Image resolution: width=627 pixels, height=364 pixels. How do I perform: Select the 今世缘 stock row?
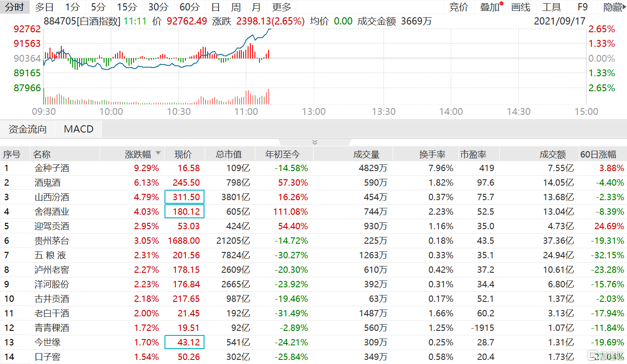click(313, 342)
